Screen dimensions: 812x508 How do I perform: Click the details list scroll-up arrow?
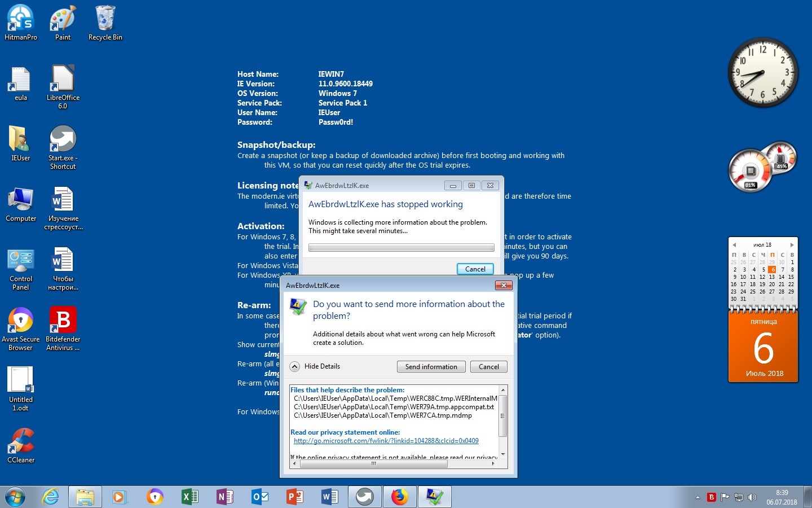point(503,390)
